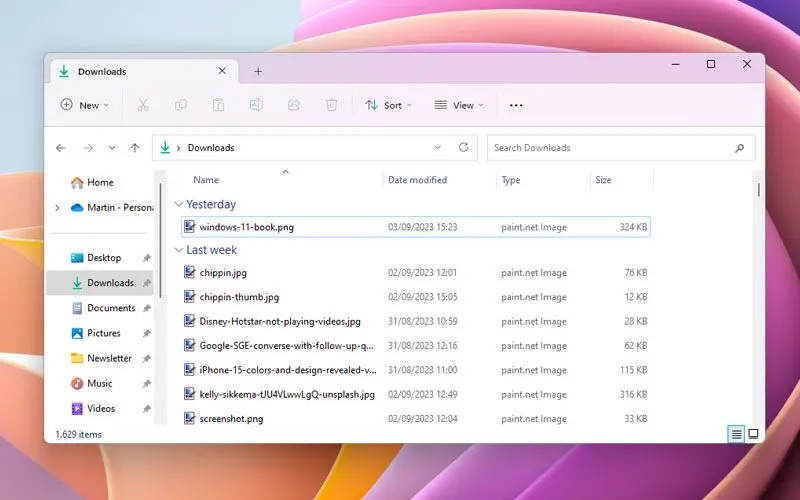Collapse the Last week group
Screen dimensions: 800x500
point(179,250)
